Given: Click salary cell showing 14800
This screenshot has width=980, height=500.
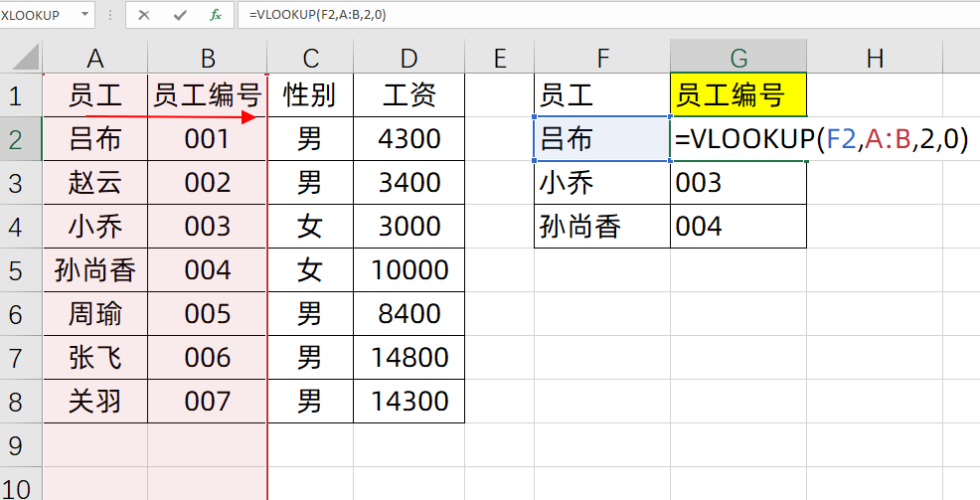Looking at the screenshot, I should coord(408,358).
